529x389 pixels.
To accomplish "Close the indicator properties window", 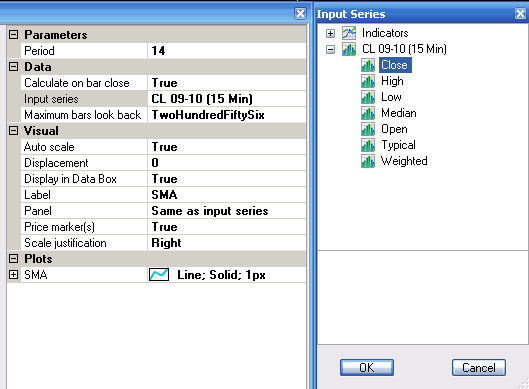I will [x=300, y=13].
